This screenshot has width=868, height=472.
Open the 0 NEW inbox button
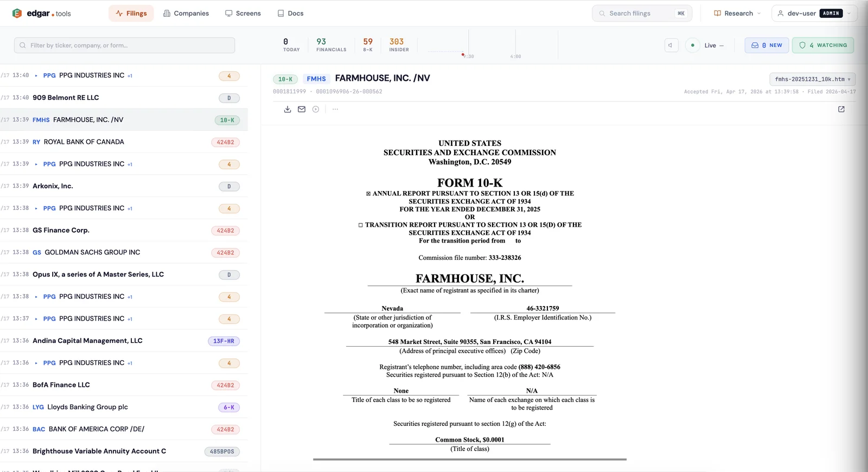[767, 45]
